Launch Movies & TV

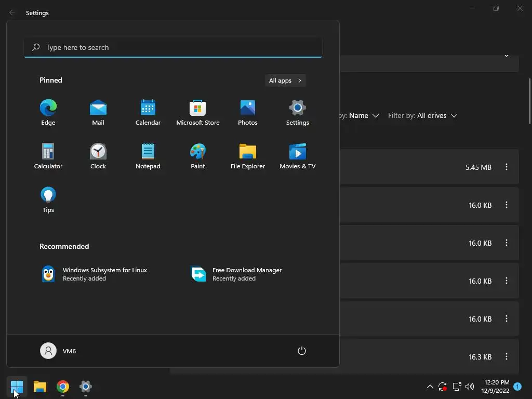298,156
